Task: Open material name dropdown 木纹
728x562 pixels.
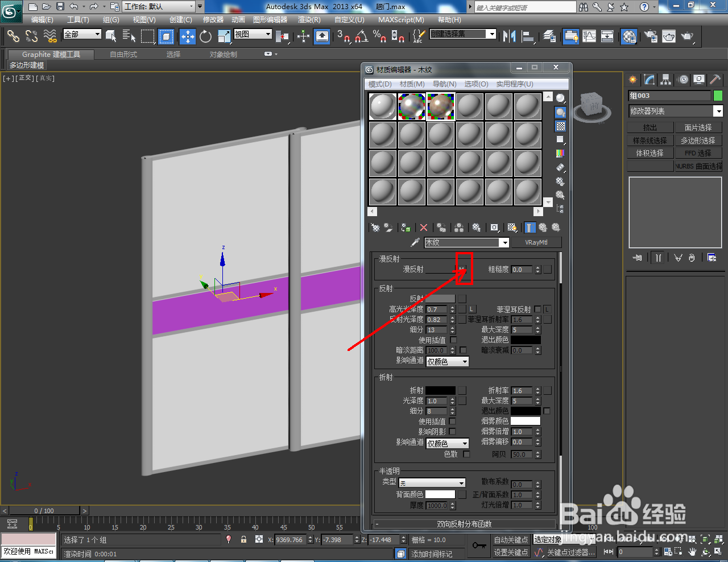Action: pyautogui.click(x=466, y=242)
